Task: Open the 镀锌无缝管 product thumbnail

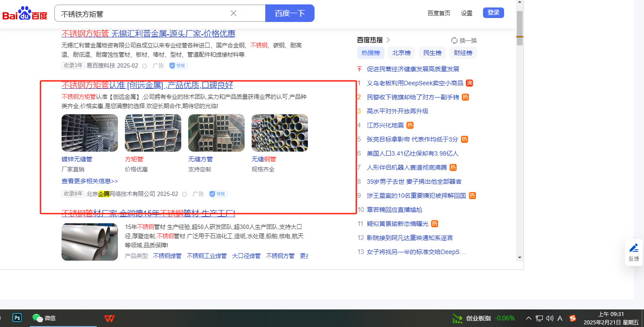Action: tap(90, 133)
